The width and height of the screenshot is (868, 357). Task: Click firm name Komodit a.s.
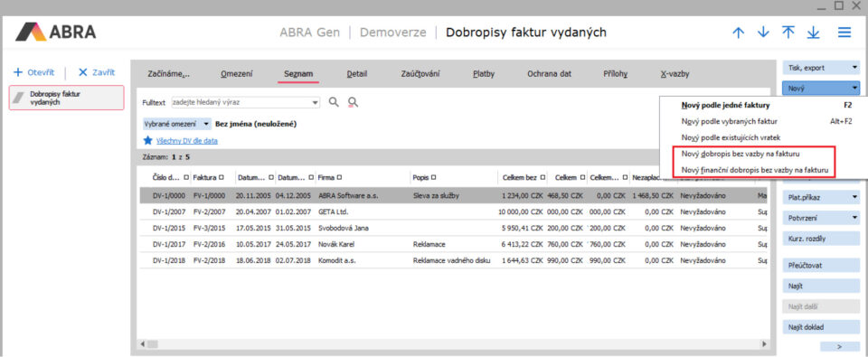click(x=337, y=260)
